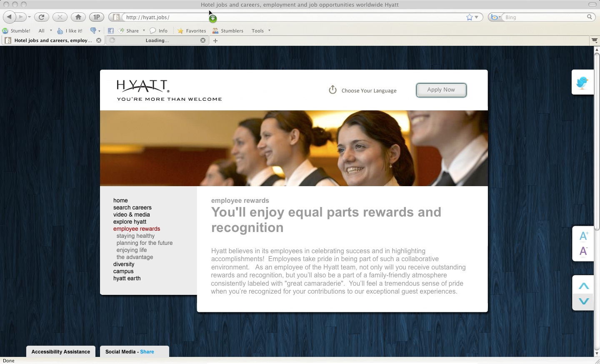Viewport: 600px width, 364px height.
Task: Click the I like it! thumbs-up
Action: pyautogui.click(x=70, y=30)
